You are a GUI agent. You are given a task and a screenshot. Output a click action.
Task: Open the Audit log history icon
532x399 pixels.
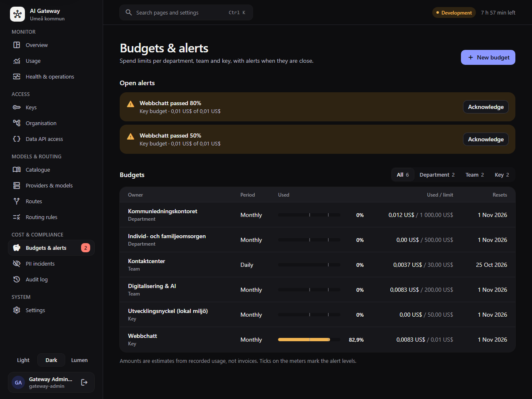17,279
